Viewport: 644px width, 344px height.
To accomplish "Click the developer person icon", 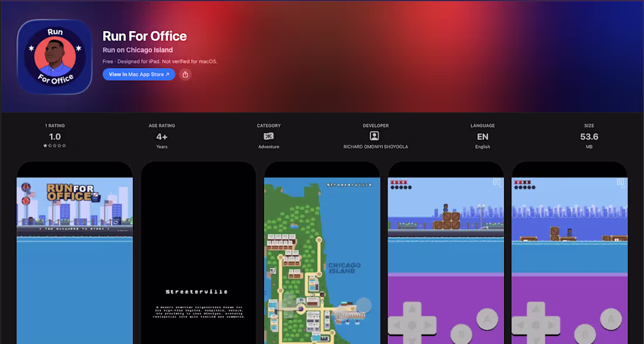I will click(374, 136).
